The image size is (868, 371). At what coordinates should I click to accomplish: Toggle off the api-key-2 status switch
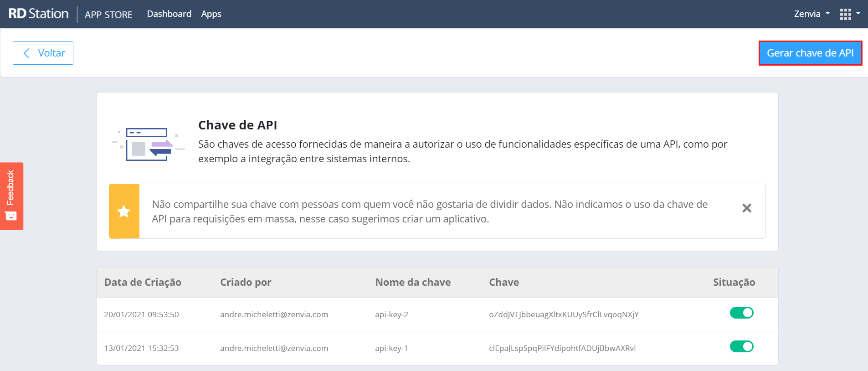point(741,313)
